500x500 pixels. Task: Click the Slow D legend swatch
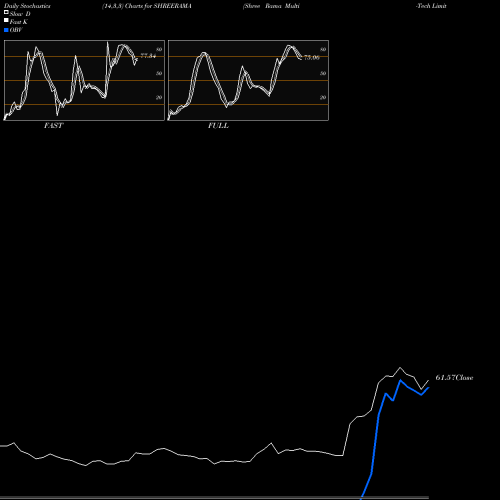tap(6, 13)
